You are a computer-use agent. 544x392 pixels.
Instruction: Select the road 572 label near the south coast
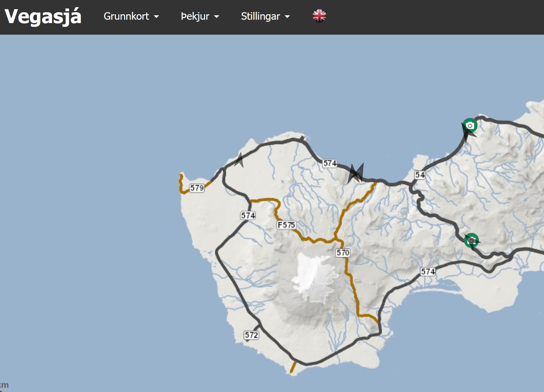click(251, 335)
